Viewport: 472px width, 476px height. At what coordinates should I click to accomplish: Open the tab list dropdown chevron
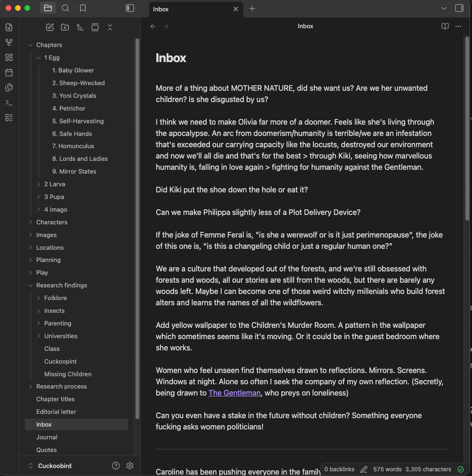(x=444, y=8)
